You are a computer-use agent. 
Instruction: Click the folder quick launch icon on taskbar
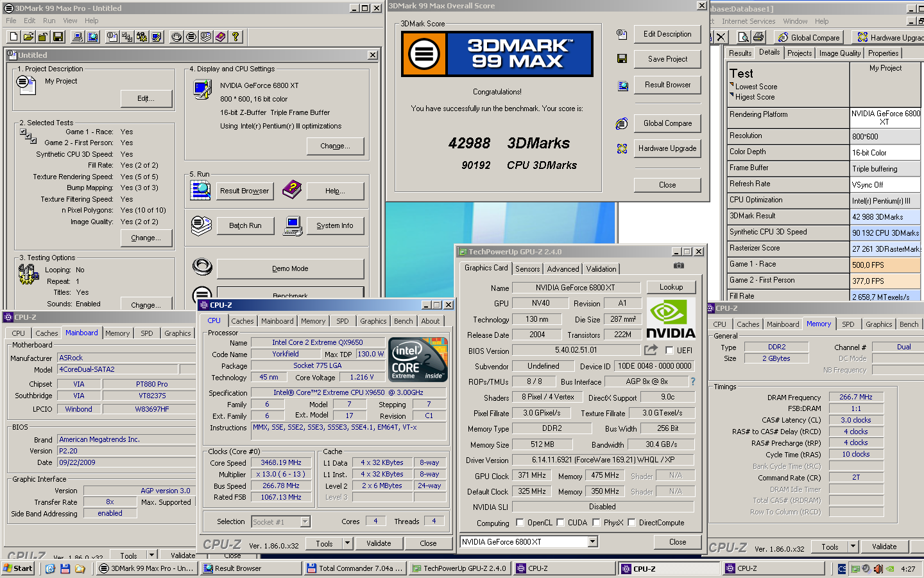coord(80,568)
